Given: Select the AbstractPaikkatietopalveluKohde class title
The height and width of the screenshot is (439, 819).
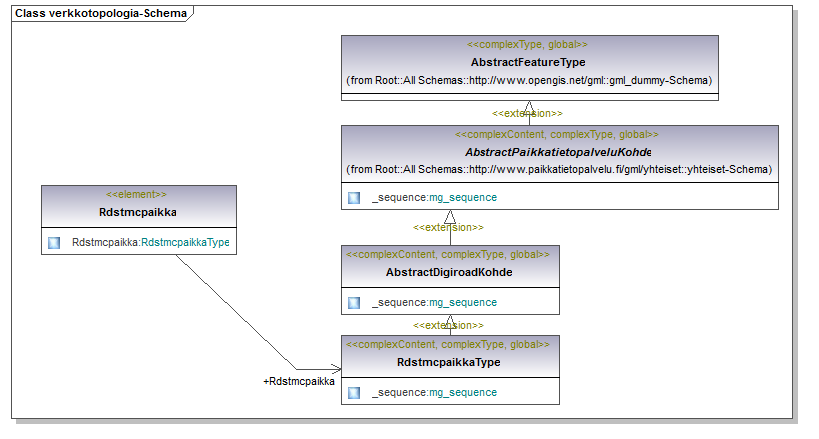Looking at the screenshot, I should (558, 152).
